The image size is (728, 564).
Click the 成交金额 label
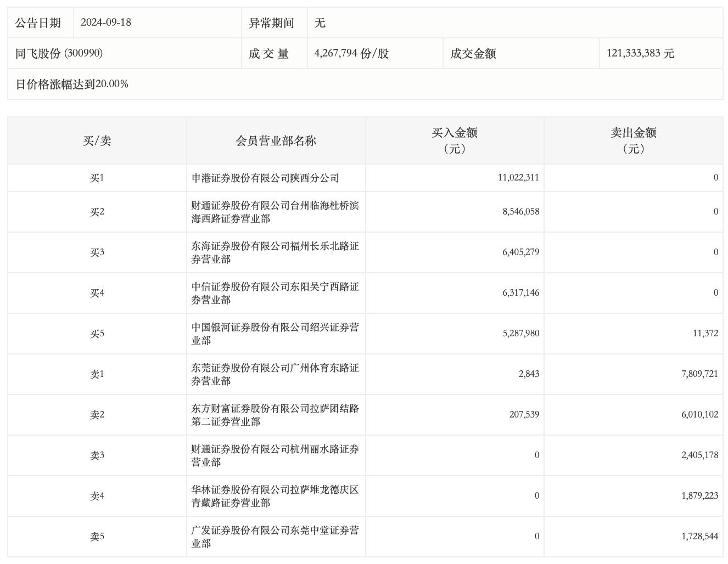point(473,53)
